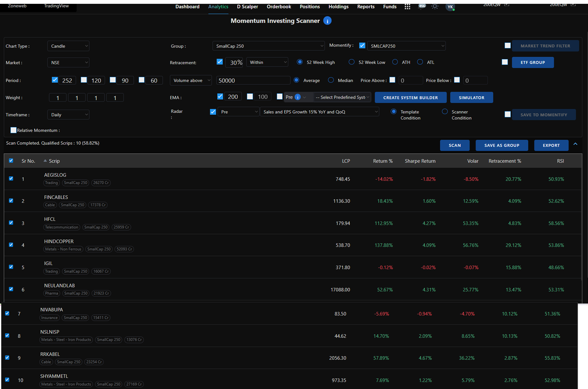
Task: Uncheck the Radar checkbox
Action: [213, 112]
